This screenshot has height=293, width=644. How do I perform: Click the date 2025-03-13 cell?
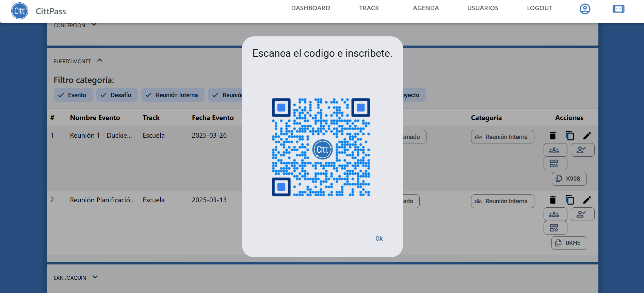click(x=209, y=200)
